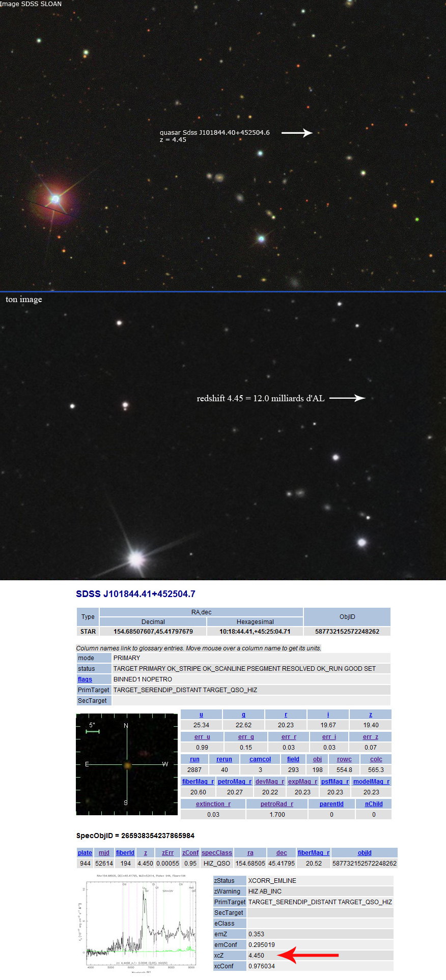Open the psfMag_r column link
This screenshot has height=980, width=446.
pyautogui.click(x=335, y=782)
